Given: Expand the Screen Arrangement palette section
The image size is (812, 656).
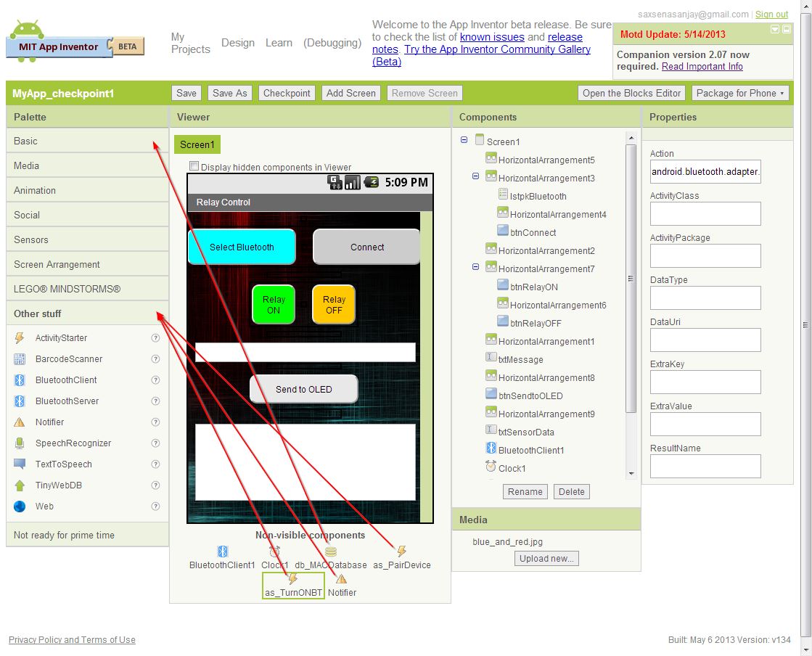Looking at the screenshot, I should (88, 265).
